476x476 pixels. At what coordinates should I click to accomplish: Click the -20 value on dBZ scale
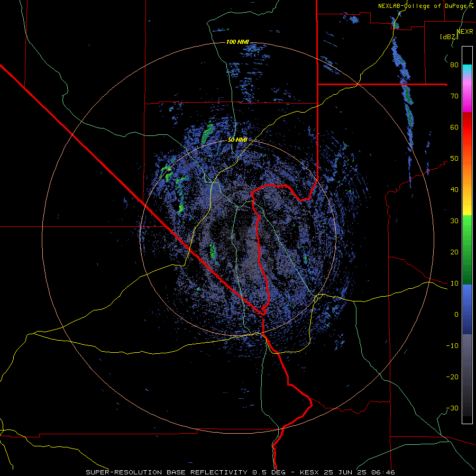(x=452, y=377)
